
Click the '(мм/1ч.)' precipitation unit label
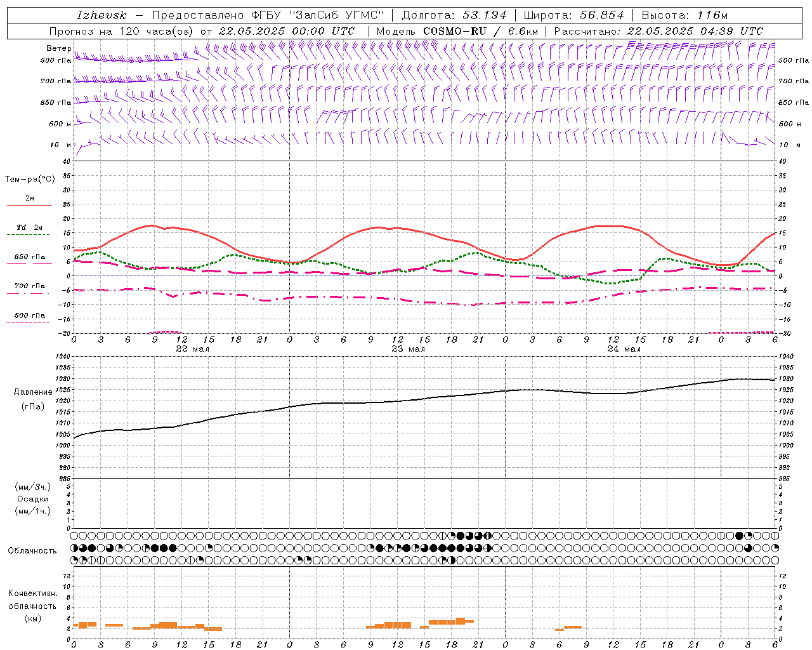coord(33,511)
